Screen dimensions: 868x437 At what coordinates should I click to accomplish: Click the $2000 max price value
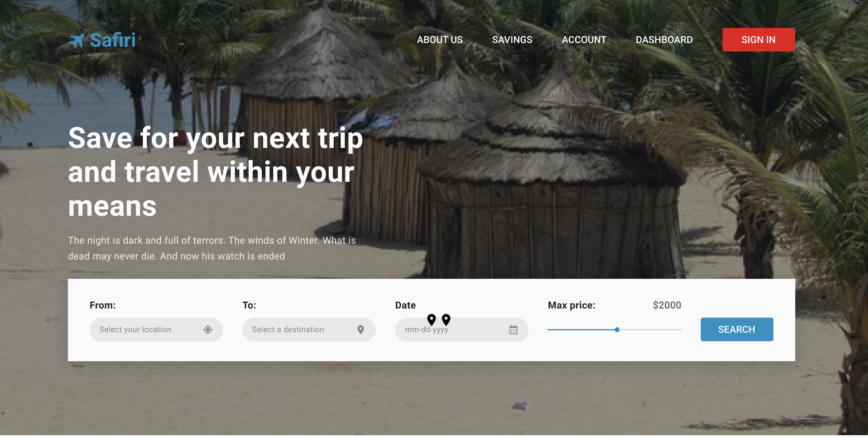click(x=666, y=305)
